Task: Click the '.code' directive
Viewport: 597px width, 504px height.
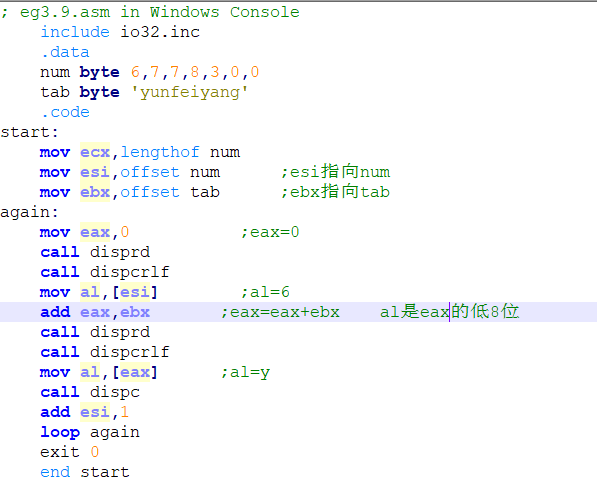Action: click(x=65, y=112)
